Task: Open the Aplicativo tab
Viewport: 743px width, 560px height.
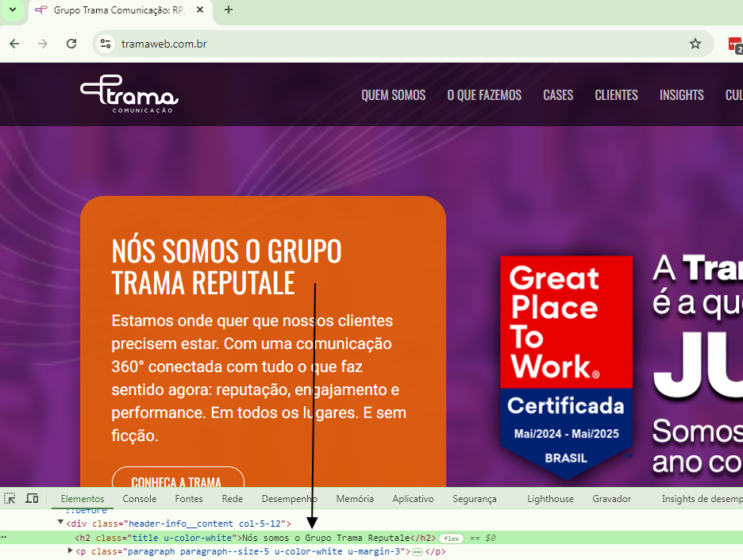Action: [413, 499]
